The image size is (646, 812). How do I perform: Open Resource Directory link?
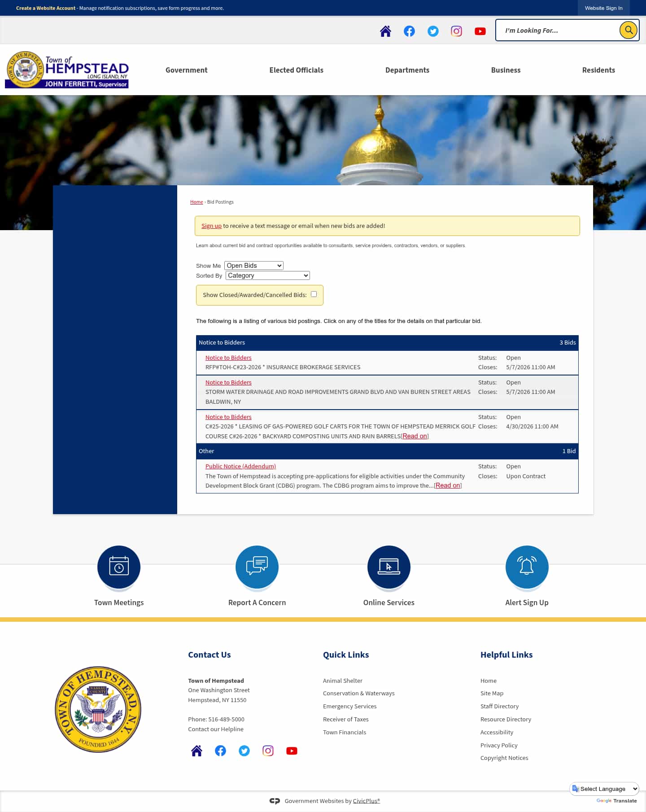click(506, 719)
